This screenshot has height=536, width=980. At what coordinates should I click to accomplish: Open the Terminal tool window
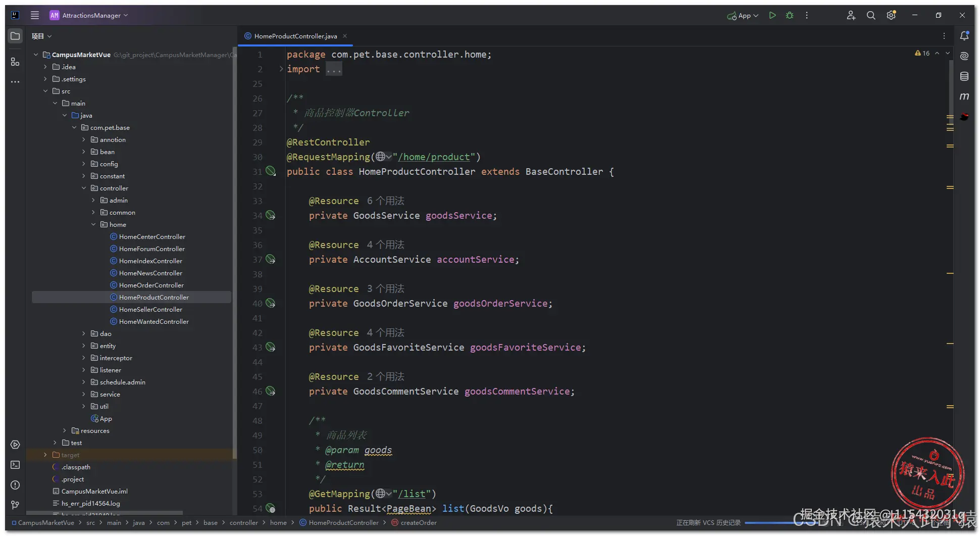[x=15, y=465]
